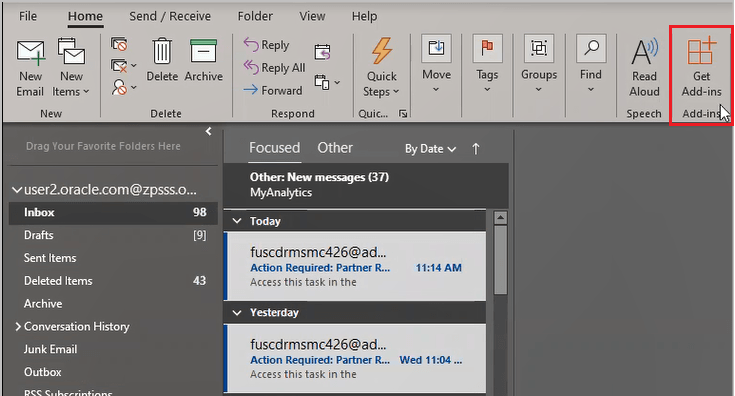Click the message list scrollbar up arrow
This screenshot has width=735, height=396.
click(x=501, y=217)
